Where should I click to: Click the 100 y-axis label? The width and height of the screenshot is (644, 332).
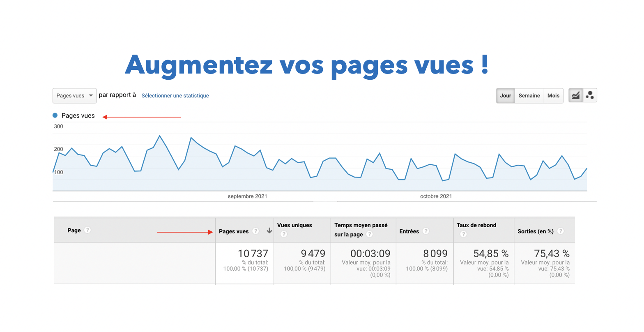(58, 172)
